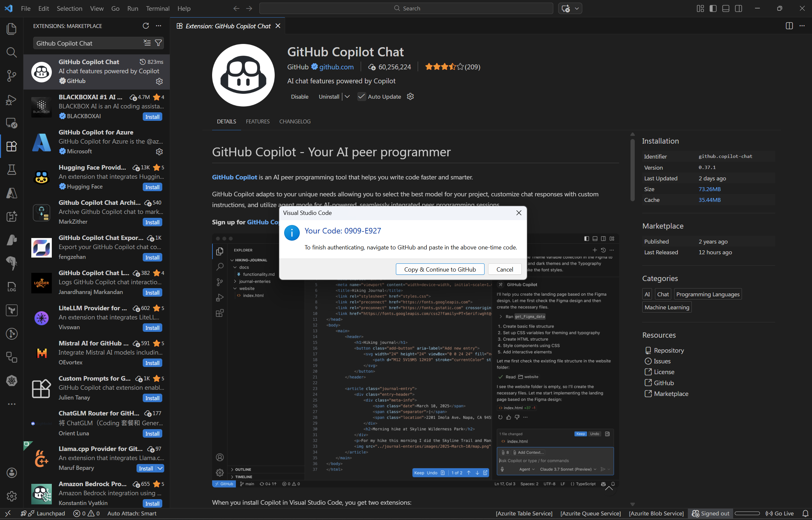812x520 pixels.
Task: Open the extensions filter menu
Action: (x=158, y=43)
